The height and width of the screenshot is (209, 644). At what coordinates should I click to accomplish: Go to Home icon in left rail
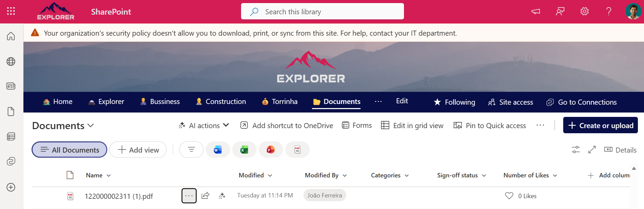[x=11, y=36]
